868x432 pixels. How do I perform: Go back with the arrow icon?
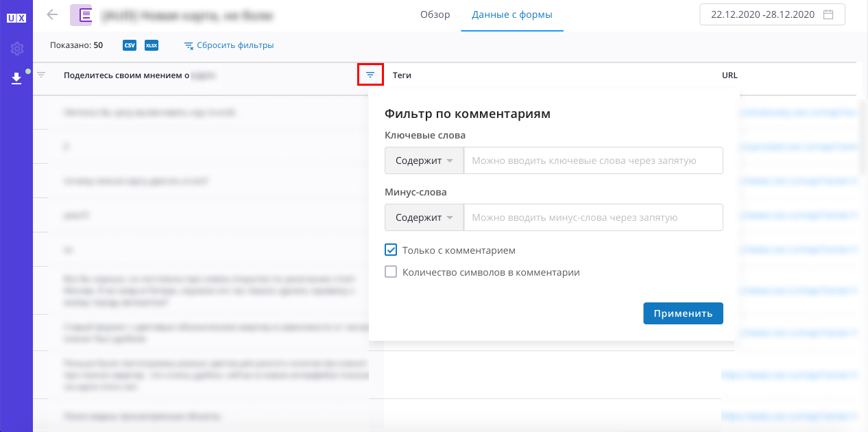click(52, 14)
